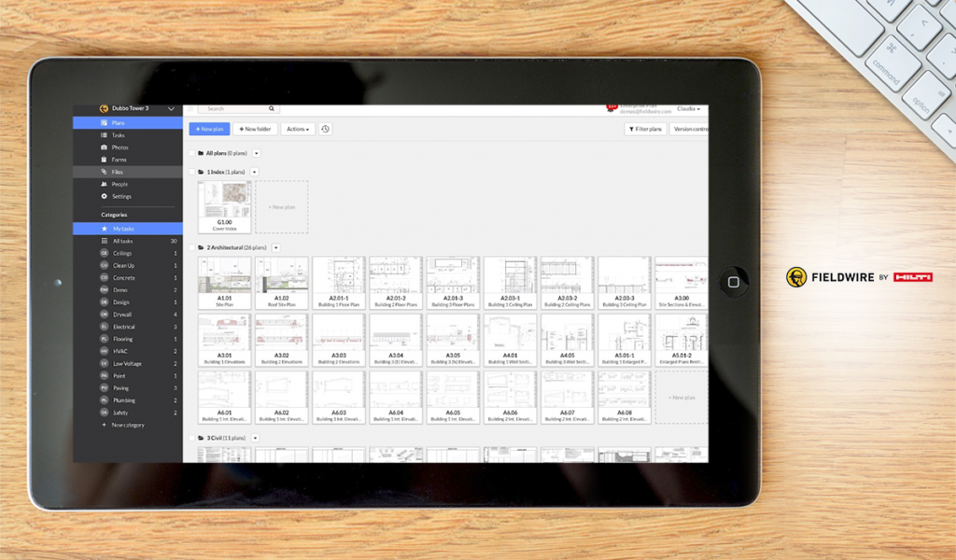Select the 1 Index folder checkbox
The image size is (956, 560).
[190, 172]
